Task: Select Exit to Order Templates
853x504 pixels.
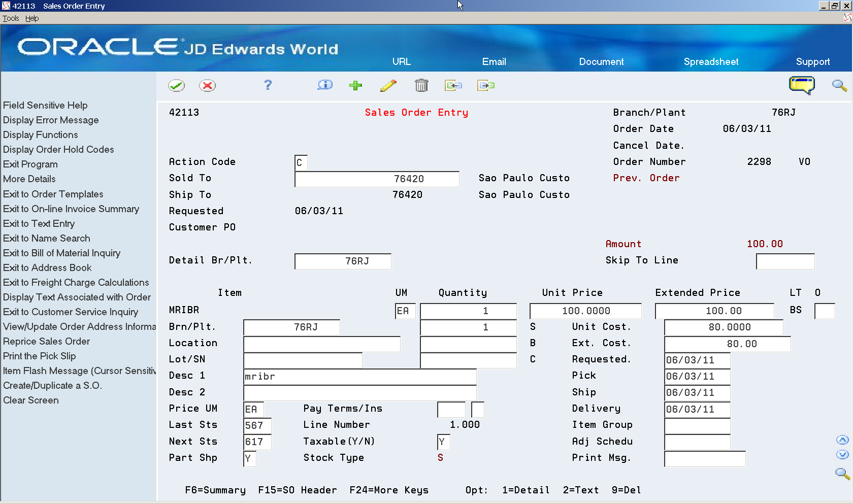Action: (x=53, y=194)
